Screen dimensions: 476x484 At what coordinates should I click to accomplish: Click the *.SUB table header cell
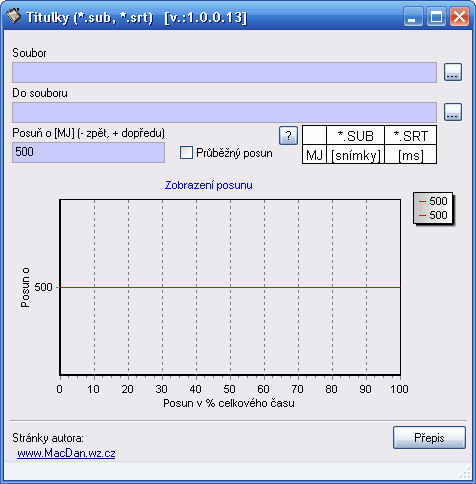coord(356,135)
